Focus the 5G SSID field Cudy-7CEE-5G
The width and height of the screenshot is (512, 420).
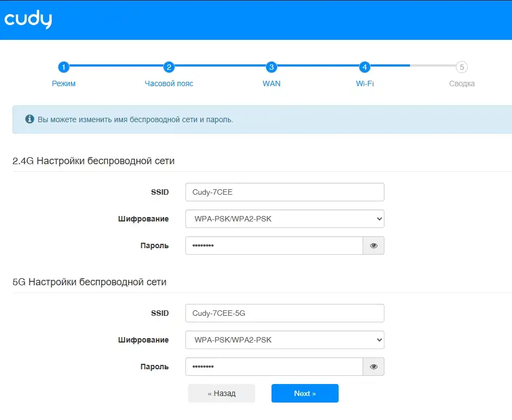click(285, 313)
